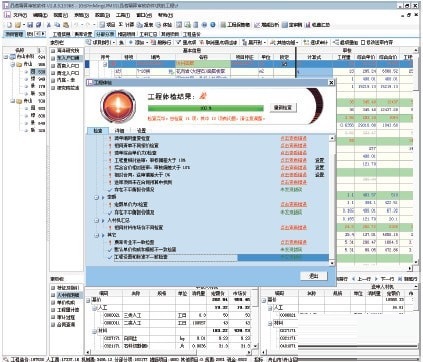The width and height of the screenshot is (423, 362).
Task: Switch to the 措施项目 tab
Action: [126, 34]
